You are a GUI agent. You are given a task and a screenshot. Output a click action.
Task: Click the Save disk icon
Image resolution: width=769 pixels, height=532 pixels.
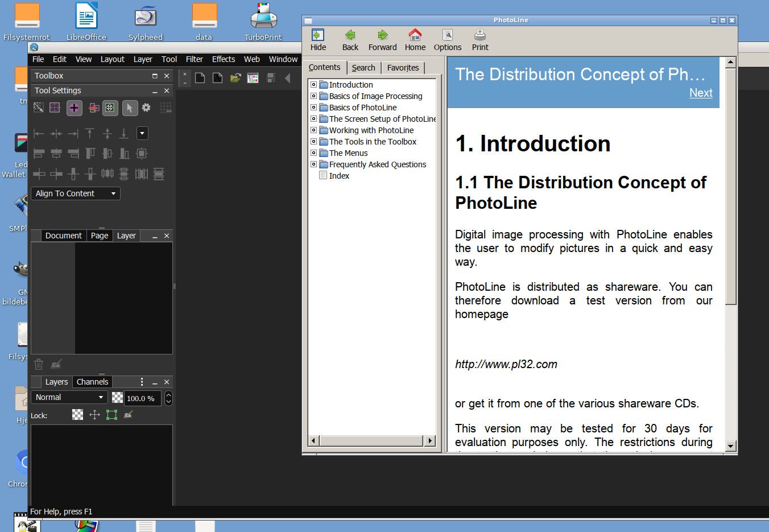point(271,78)
